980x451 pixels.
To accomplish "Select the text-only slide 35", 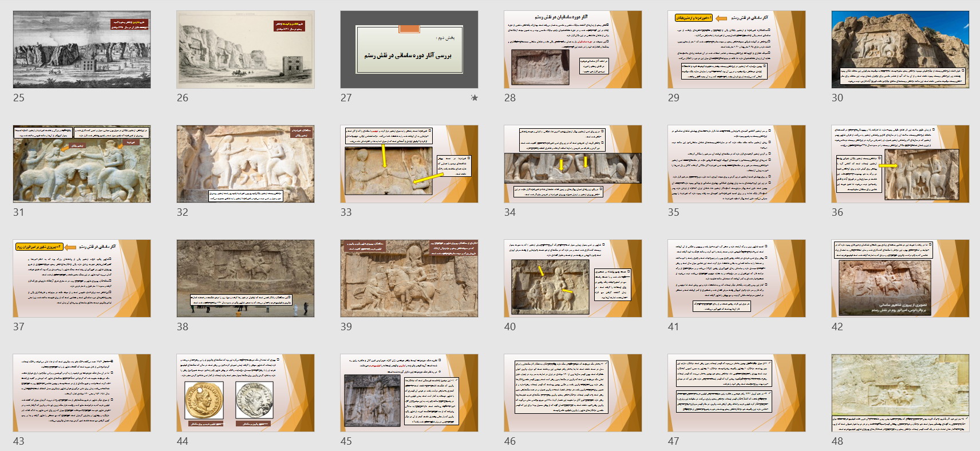I will [x=737, y=164].
